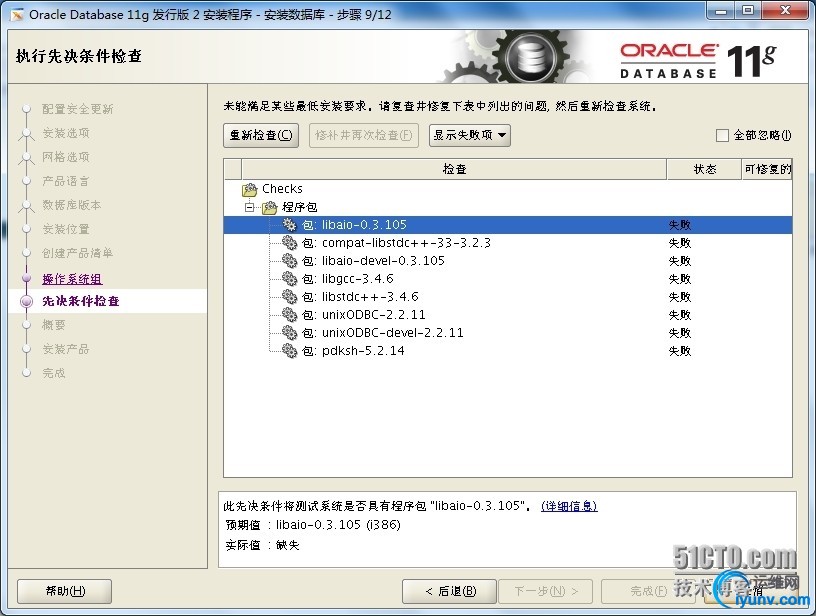Viewport: 816px width, 616px height.
Task: Click gear icon beside libstdc++-3.4.6
Action: (289, 297)
